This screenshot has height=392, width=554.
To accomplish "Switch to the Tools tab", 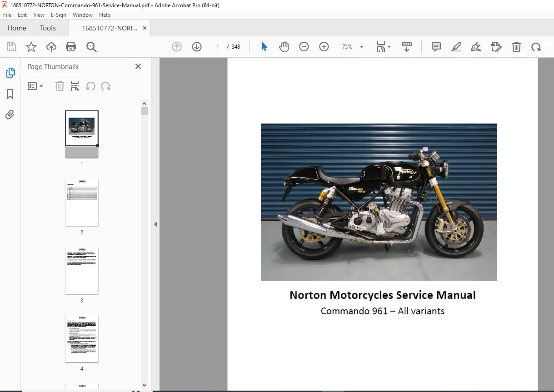I will tap(48, 28).
